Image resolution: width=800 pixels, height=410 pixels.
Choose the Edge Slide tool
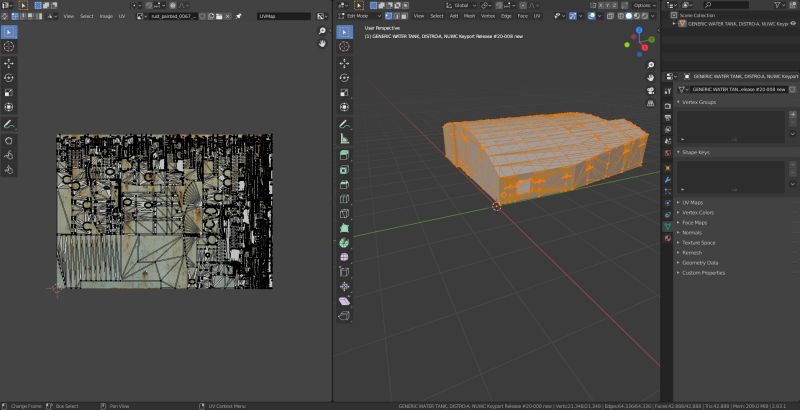point(344,272)
